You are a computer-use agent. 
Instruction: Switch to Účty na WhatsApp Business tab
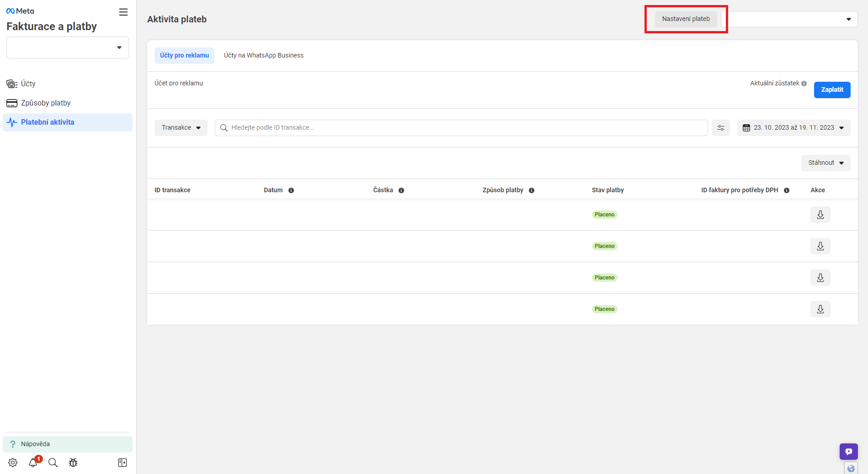[264, 55]
